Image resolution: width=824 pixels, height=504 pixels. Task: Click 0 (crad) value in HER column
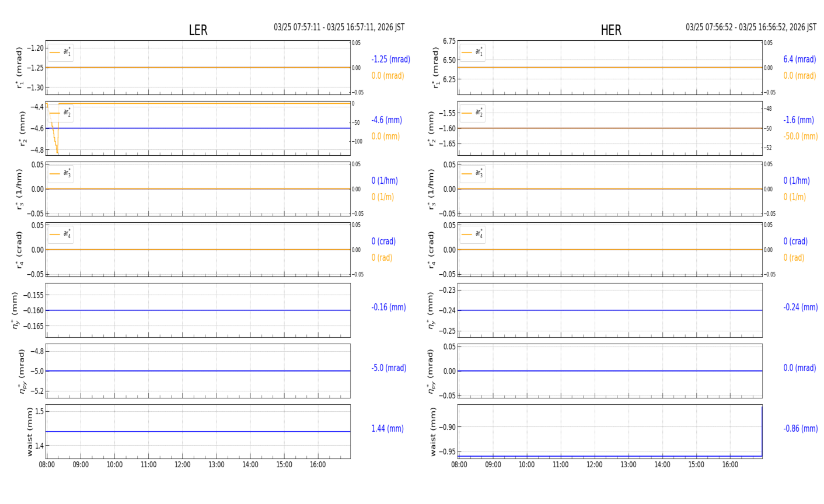[x=795, y=242]
